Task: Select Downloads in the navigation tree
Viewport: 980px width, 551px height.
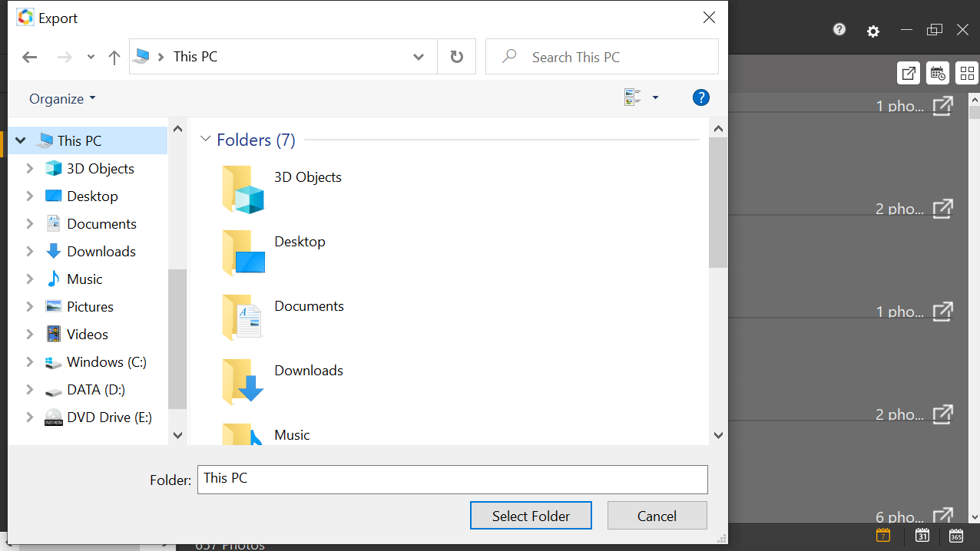Action: pos(101,252)
